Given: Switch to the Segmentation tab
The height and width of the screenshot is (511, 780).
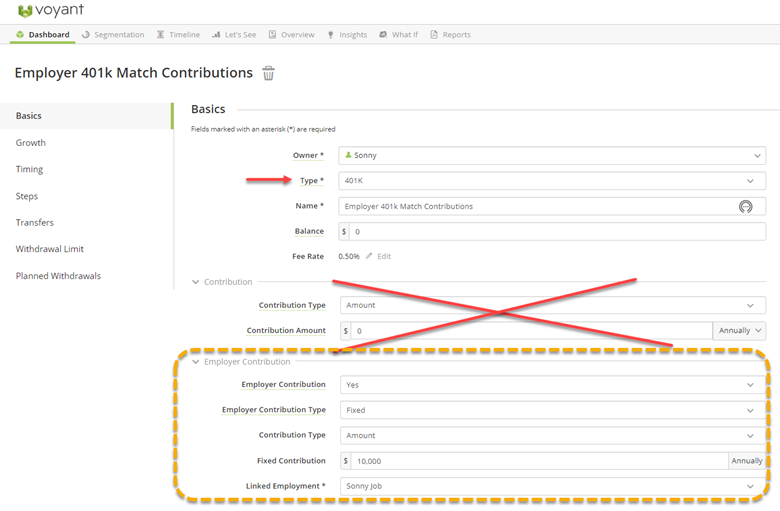Looking at the screenshot, I should pyautogui.click(x=113, y=35).
